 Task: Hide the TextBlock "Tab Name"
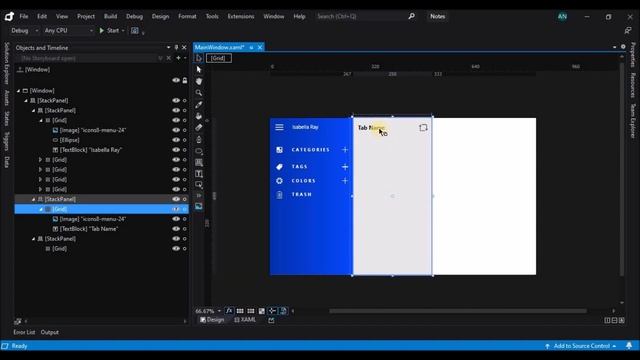coord(176,229)
